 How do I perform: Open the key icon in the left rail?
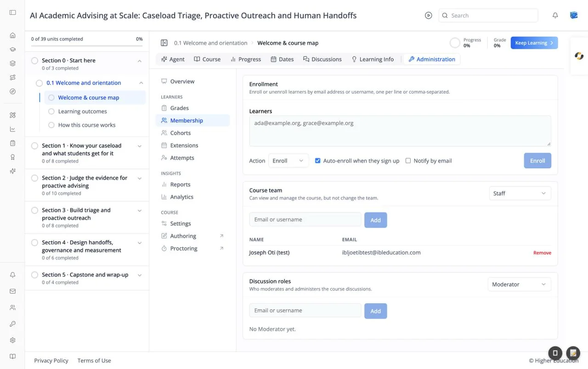pos(12,324)
